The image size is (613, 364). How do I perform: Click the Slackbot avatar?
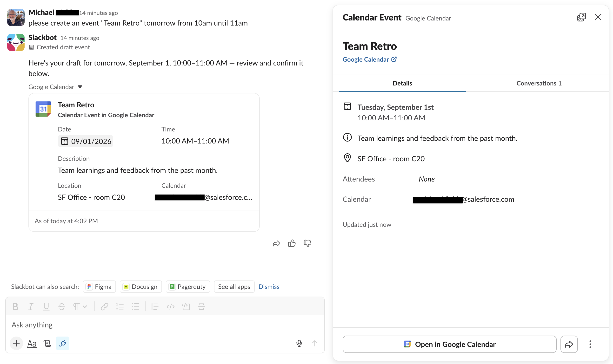pos(16,42)
